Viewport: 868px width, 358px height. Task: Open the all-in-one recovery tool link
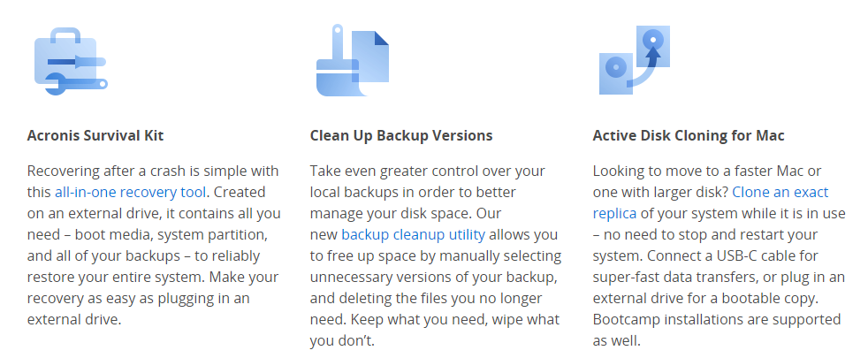(x=130, y=192)
